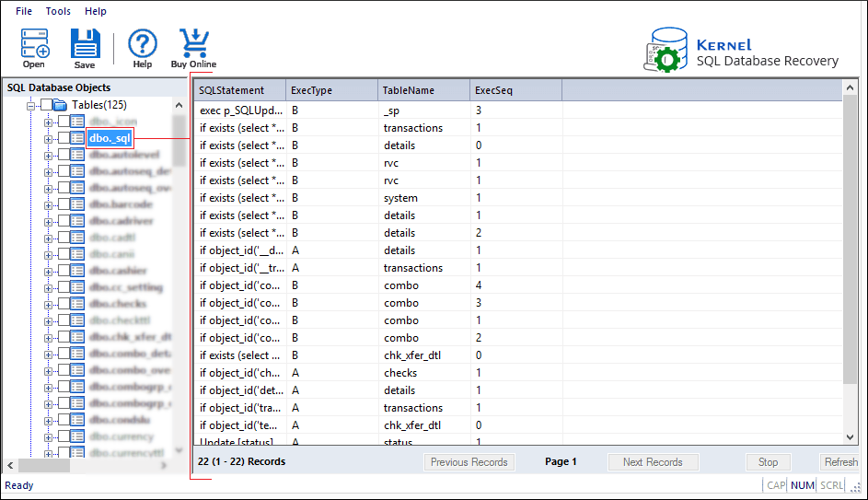Open the File menu
This screenshot has height=500, width=868.
click(24, 11)
